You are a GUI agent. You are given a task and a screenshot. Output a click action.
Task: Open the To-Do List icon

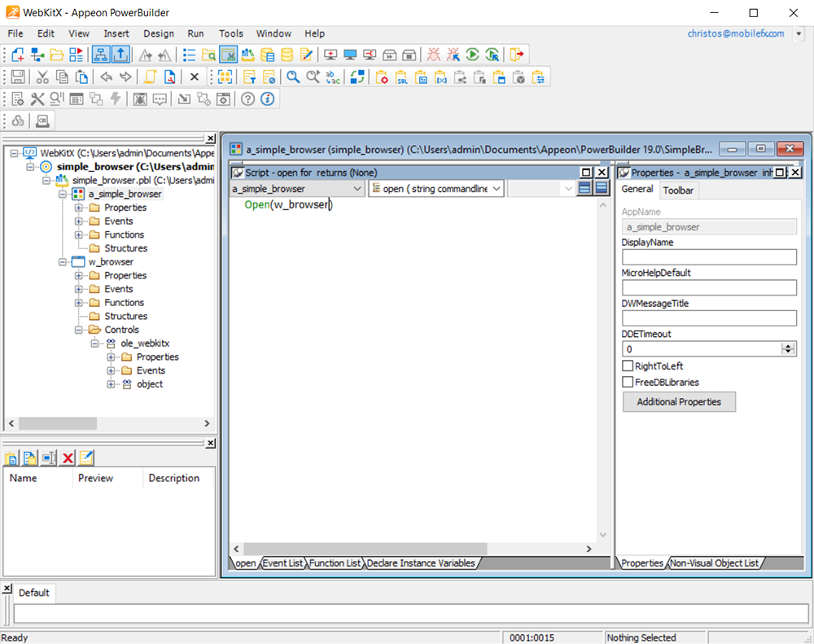190,55
